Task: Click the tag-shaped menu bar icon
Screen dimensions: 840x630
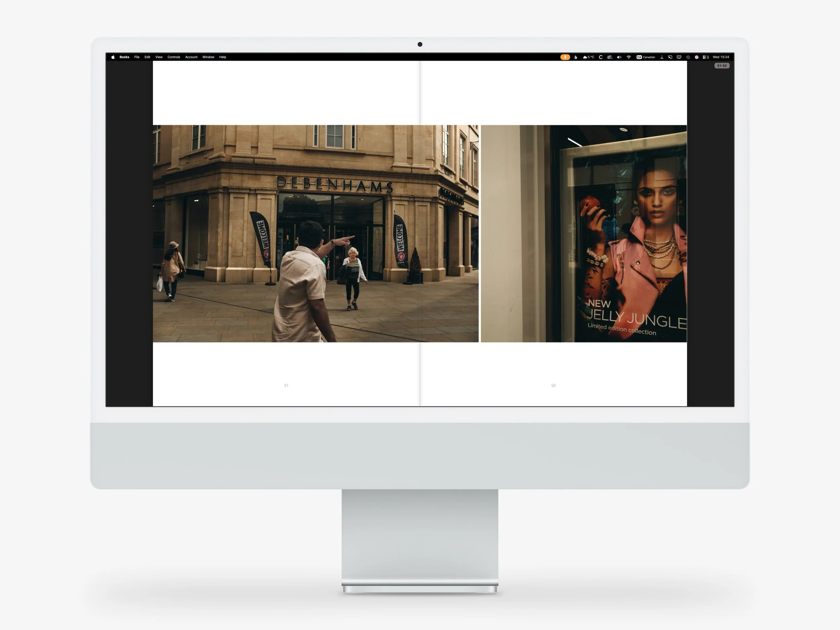Action: (670, 57)
